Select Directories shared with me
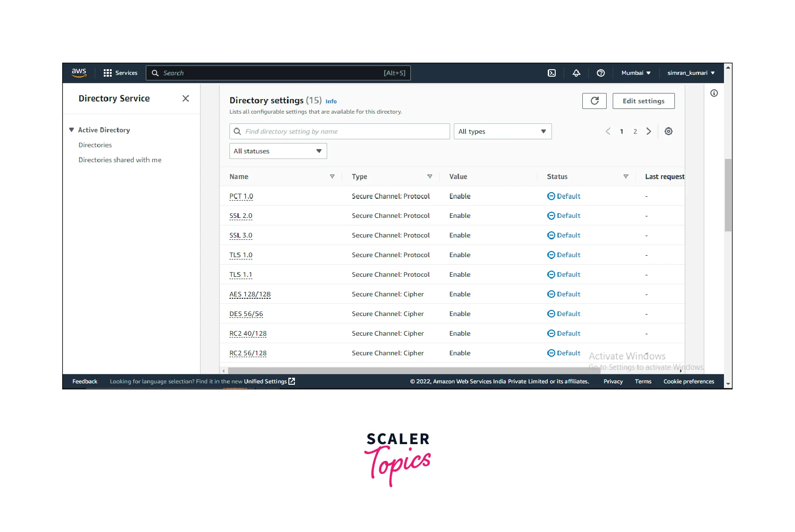The width and height of the screenshot is (795, 532). coord(120,160)
